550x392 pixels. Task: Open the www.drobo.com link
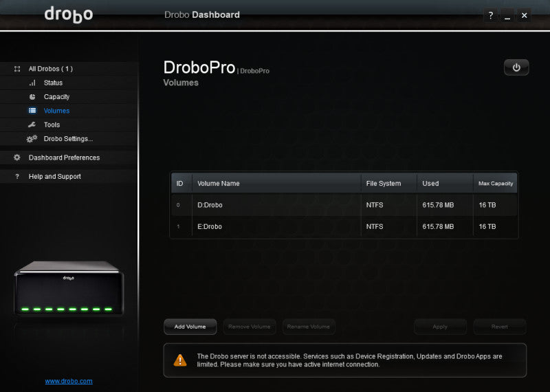69,381
